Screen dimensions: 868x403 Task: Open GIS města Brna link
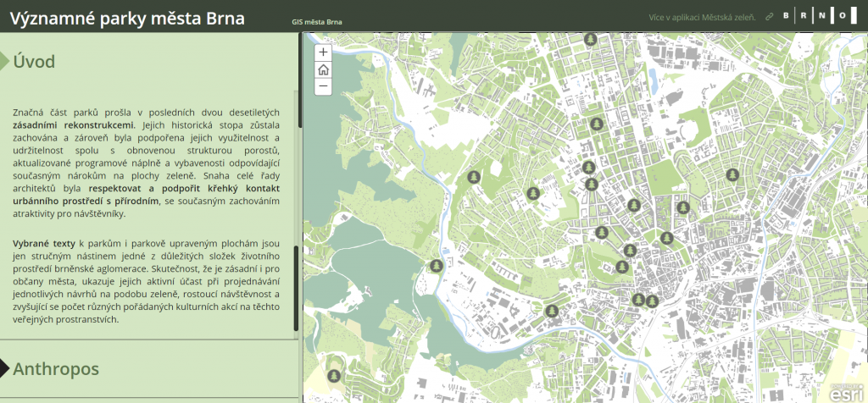click(317, 22)
